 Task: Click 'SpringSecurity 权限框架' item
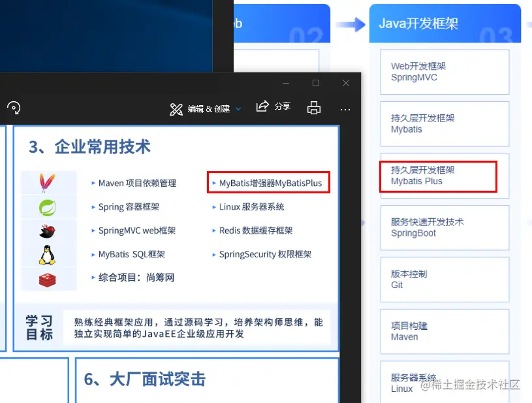(x=265, y=254)
